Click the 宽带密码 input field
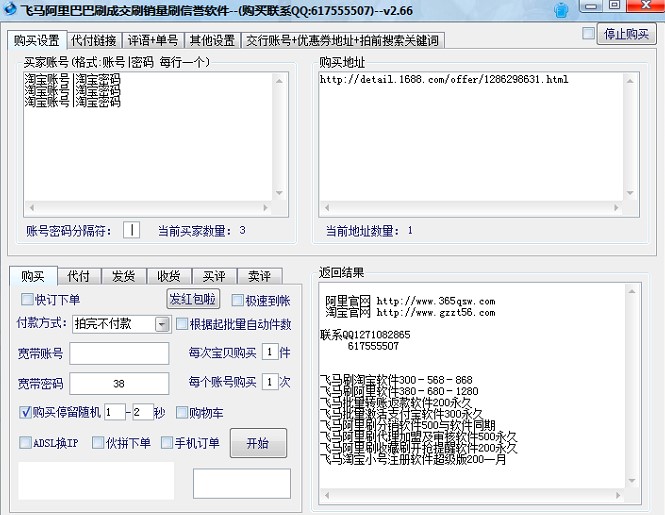The width and height of the screenshot is (665, 515). (x=119, y=383)
